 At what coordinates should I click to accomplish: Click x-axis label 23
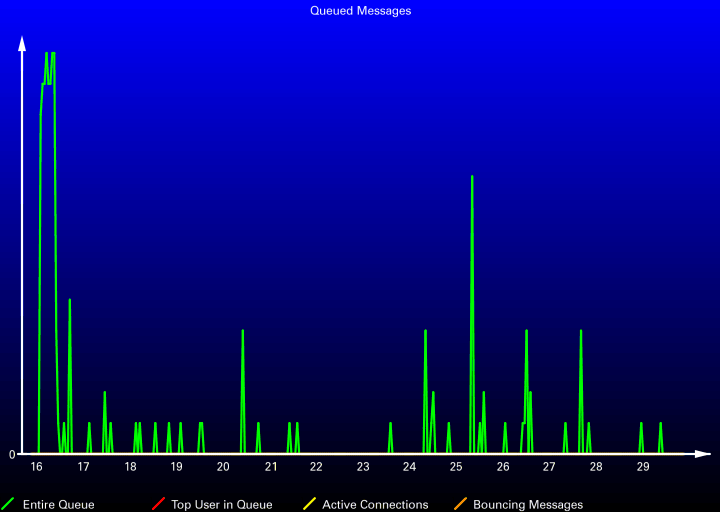tap(363, 467)
